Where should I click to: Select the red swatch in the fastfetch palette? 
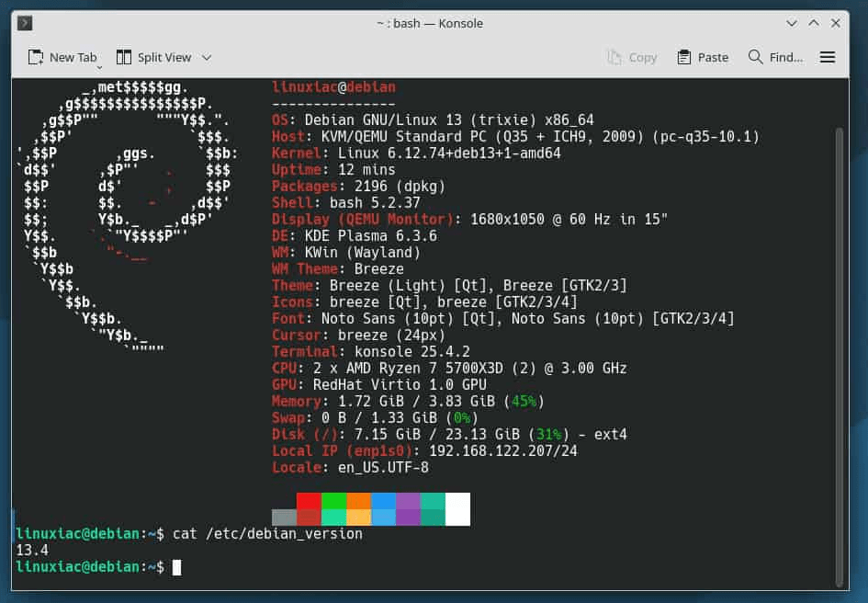pyautogui.click(x=308, y=508)
